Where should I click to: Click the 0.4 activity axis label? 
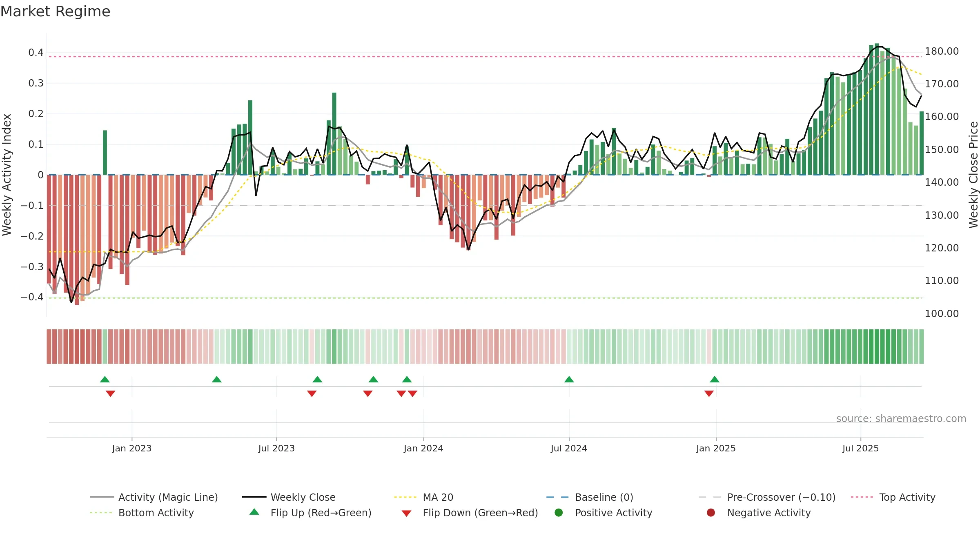[36, 53]
